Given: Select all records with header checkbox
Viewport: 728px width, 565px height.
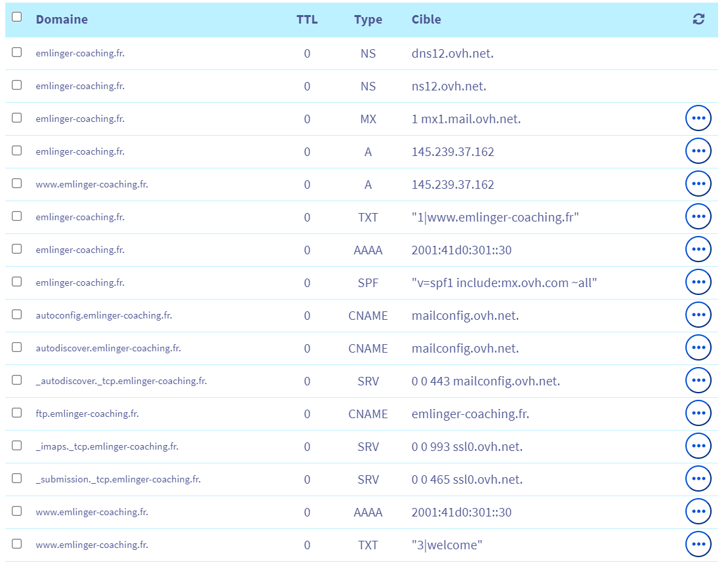Looking at the screenshot, I should point(17,17).
